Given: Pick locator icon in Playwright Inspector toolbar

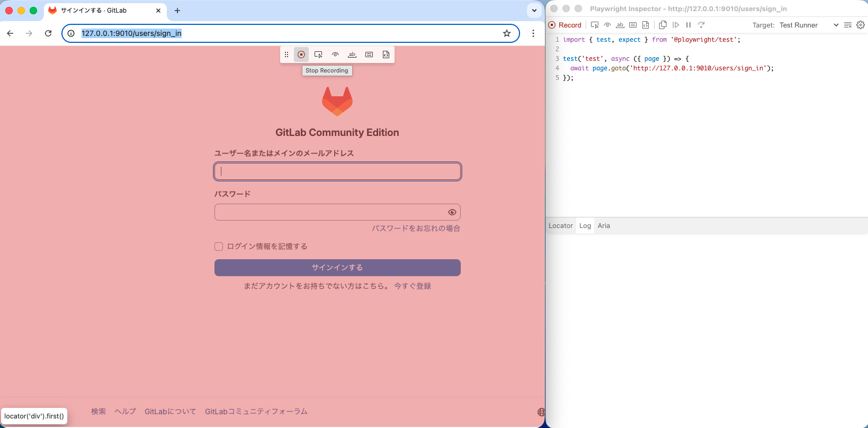Looking at the screenshot, I should (595, 25).
